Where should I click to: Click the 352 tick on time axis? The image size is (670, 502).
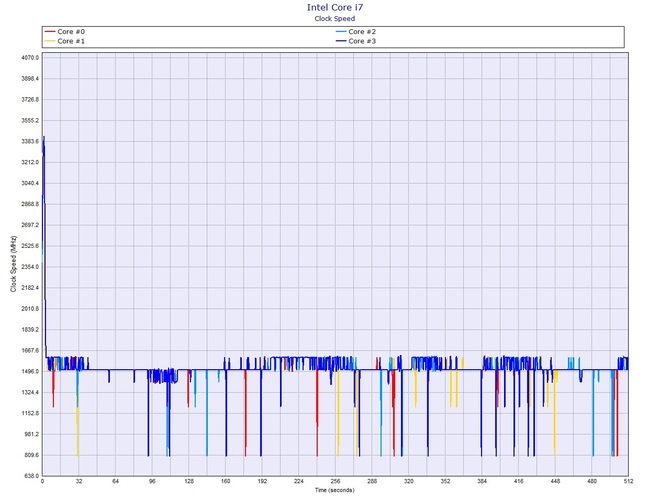[x=445, y=481]
